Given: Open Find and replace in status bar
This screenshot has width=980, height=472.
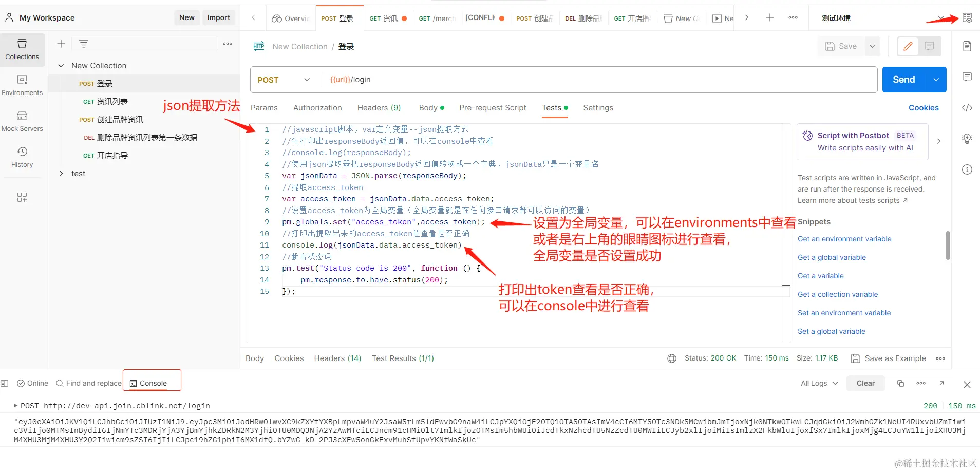Looking at the screenshot, I should point(89,383).
